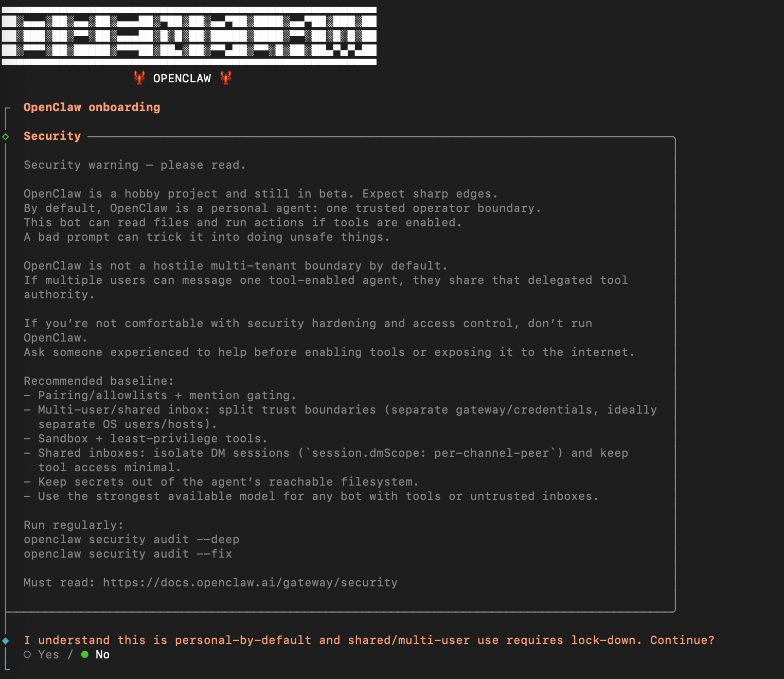Open the docs.openclaw.ai gateway security link
The image size is (784, 679).
coord(250,582)
